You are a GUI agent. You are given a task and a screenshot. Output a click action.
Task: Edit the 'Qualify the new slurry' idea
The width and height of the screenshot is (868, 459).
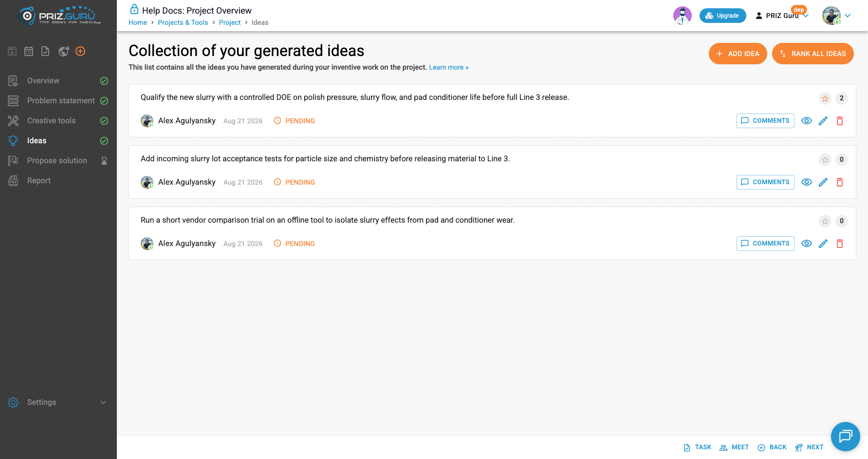(823, 121)
